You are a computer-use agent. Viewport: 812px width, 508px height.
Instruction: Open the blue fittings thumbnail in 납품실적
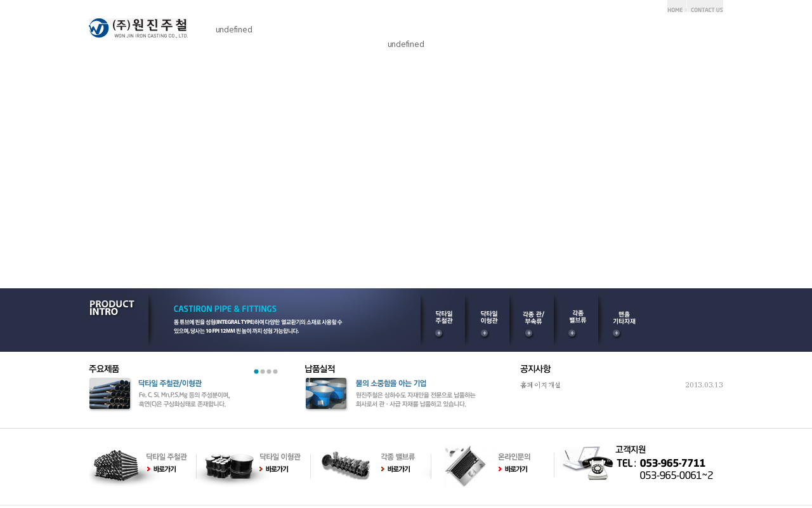(326, 394)
